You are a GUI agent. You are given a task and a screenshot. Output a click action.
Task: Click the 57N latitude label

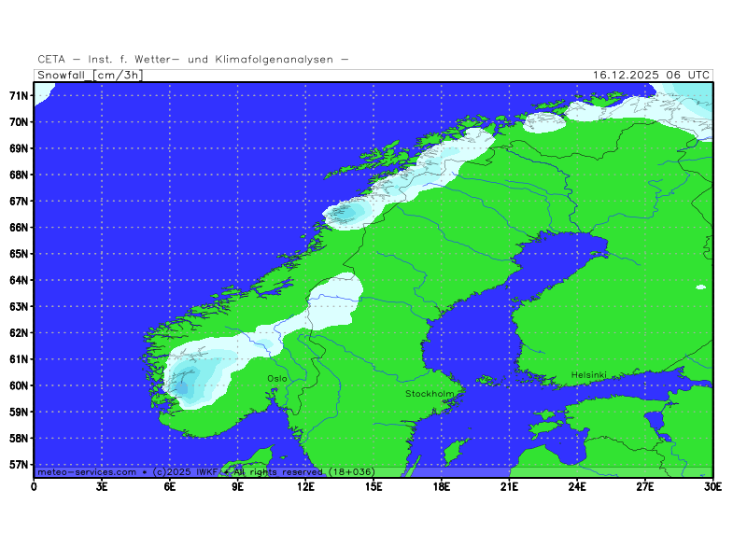19,464
